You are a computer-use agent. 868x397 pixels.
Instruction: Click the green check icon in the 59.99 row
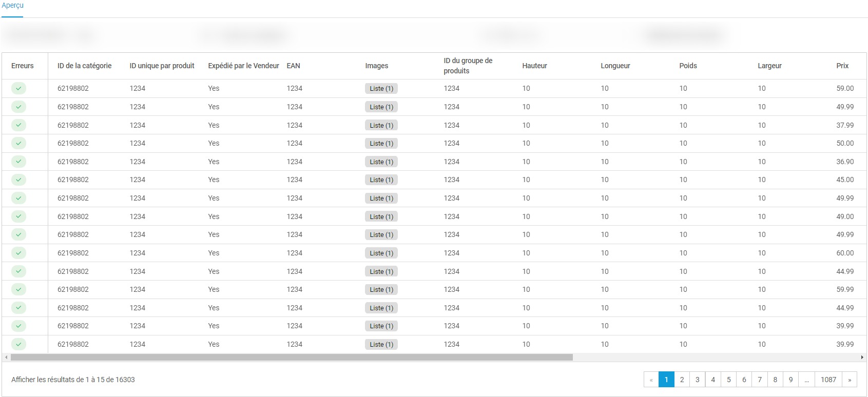[x=18, y=289]
